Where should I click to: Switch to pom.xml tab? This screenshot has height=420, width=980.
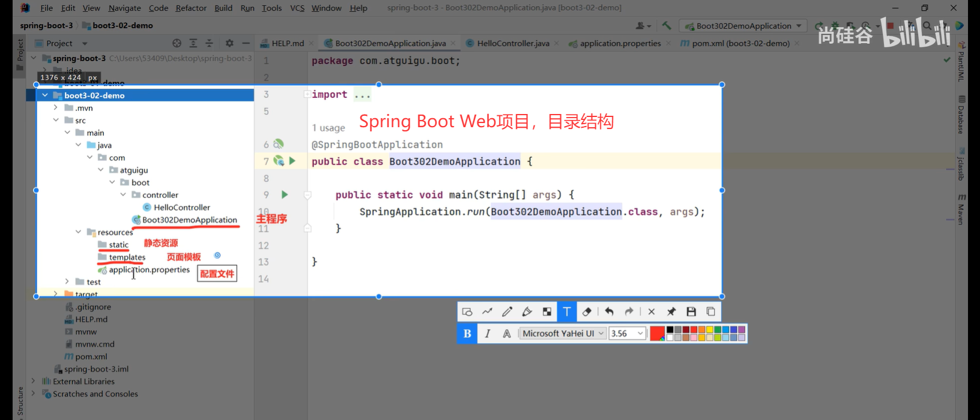tap(740, 43)
